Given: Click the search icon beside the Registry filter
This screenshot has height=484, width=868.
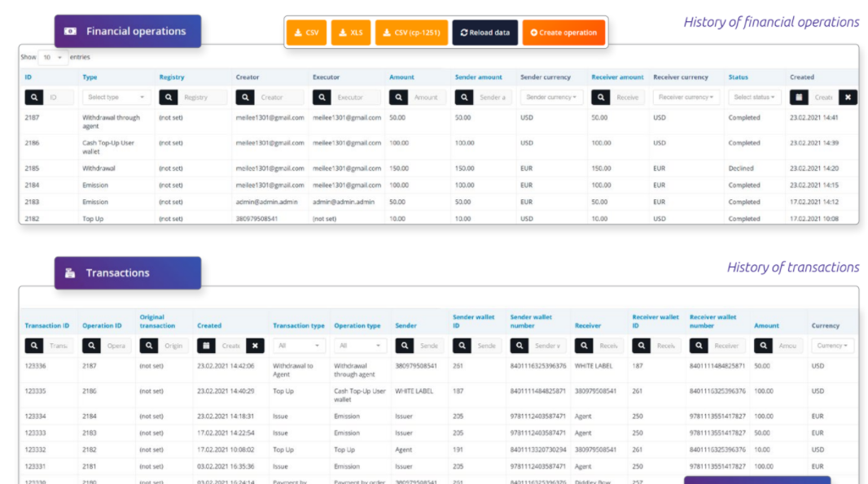Looking at the screenshot, I should pos(169,98).
